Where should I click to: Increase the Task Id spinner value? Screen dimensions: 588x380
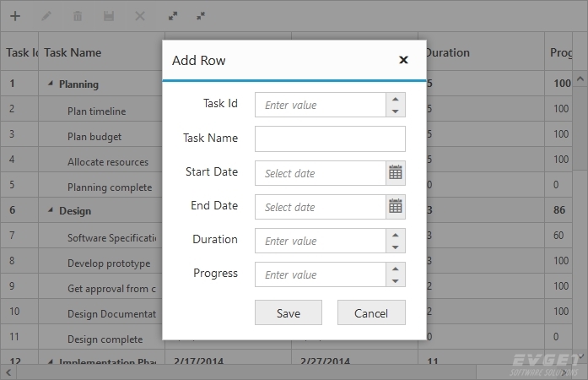395,100
